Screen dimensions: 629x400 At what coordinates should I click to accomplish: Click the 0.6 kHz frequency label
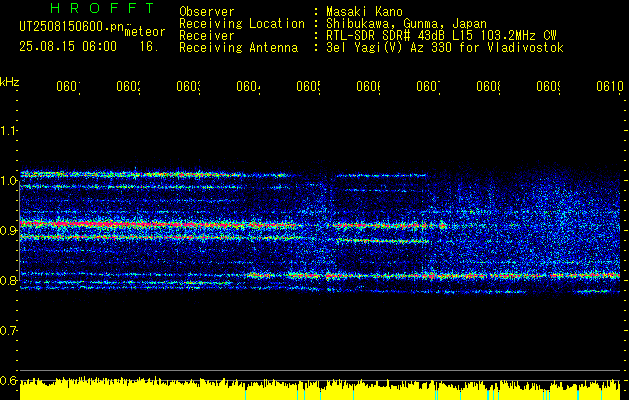(x=8, y=380)
